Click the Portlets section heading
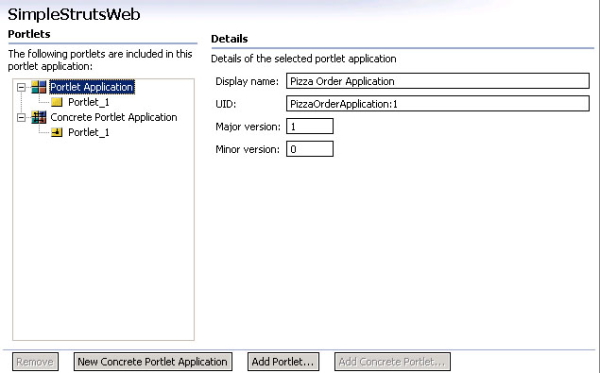The height and width of the screenshot is (373, 600). click(29, 34)
